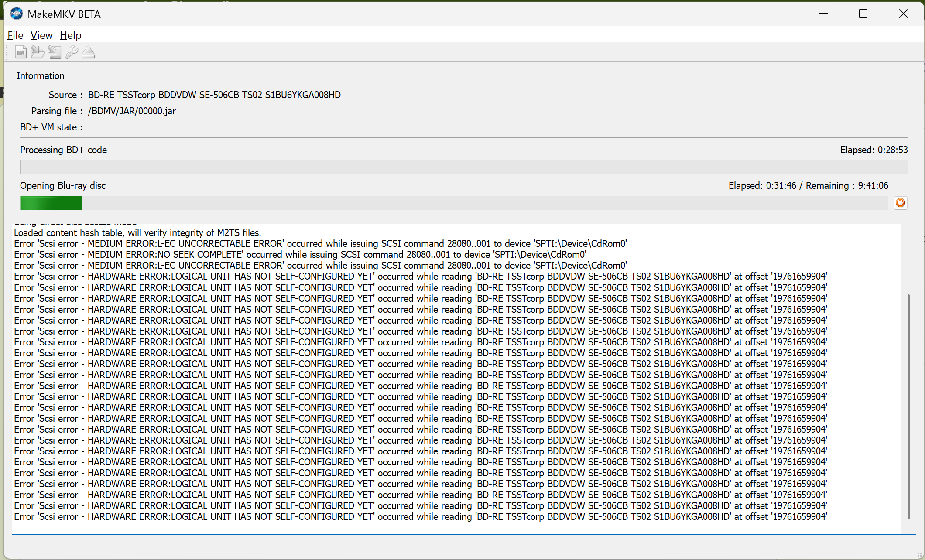This screenshot has height=560, width=925.
Task: Open the Help menu
Action: click(71, 35)
